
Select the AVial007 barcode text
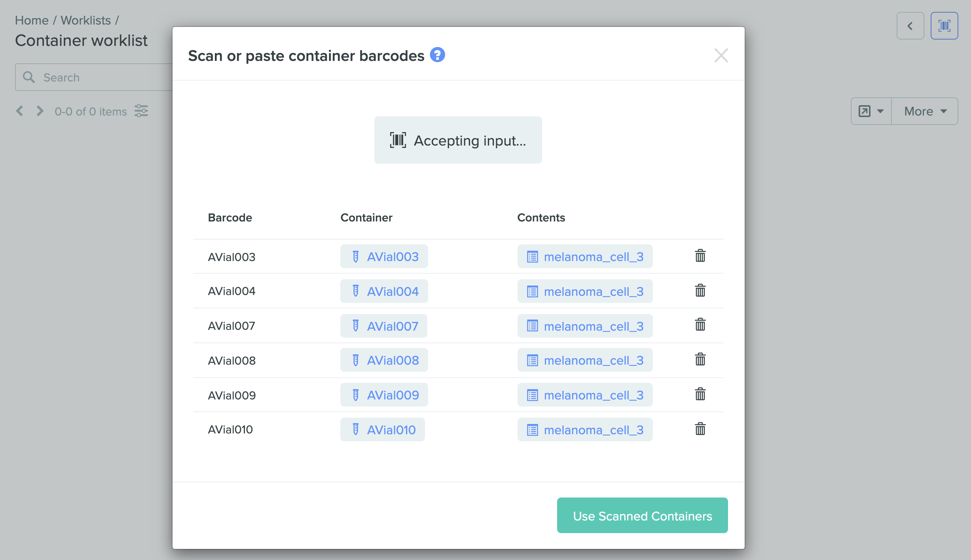coord(231,326)
